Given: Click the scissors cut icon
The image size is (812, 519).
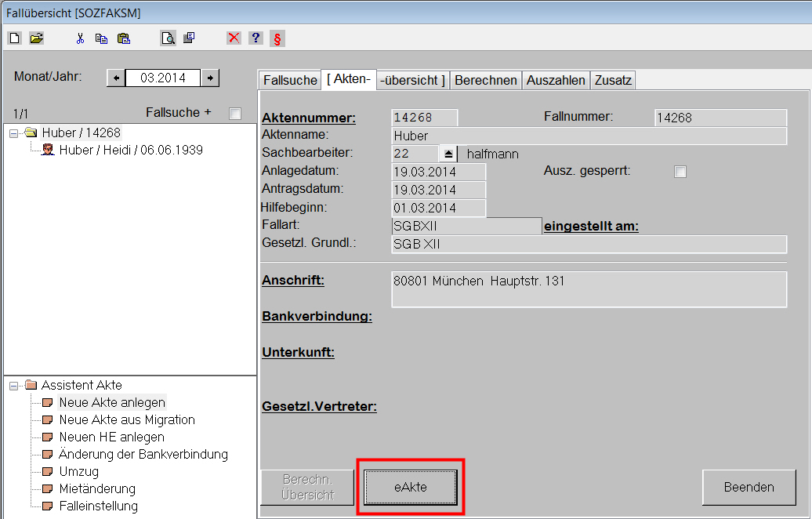Looking at the screenshot, I should click(x=80, y=38).
